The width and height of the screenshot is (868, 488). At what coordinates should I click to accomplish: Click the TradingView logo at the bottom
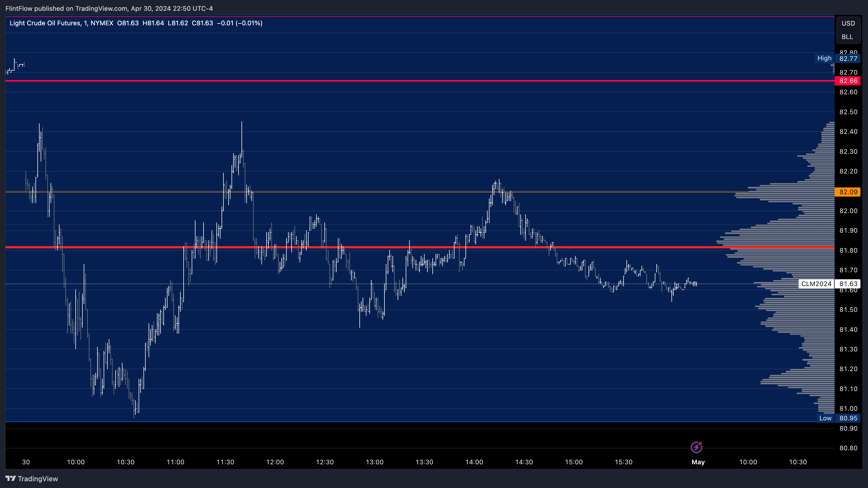pos(32,479)
